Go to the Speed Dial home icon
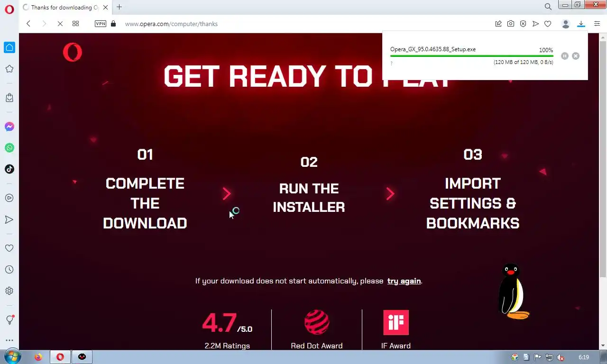The height and width of the screenshot is (364, 607). tap(9, 47)
